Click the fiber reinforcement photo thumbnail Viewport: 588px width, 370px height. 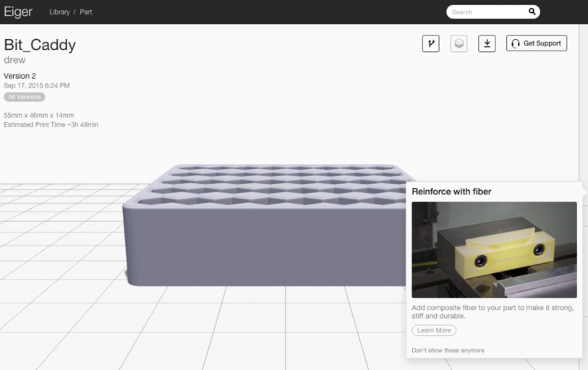click(494, 249)
